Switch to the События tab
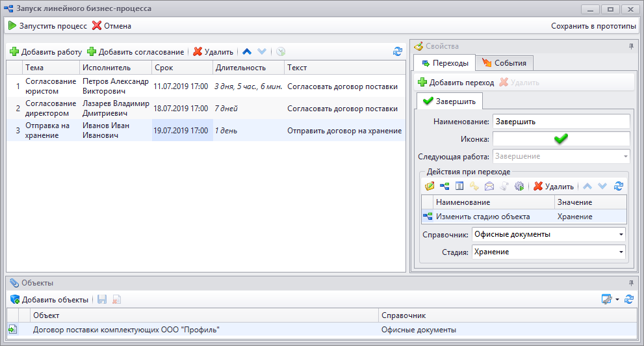This screenshot has height=346, width=644. (504, 63)
